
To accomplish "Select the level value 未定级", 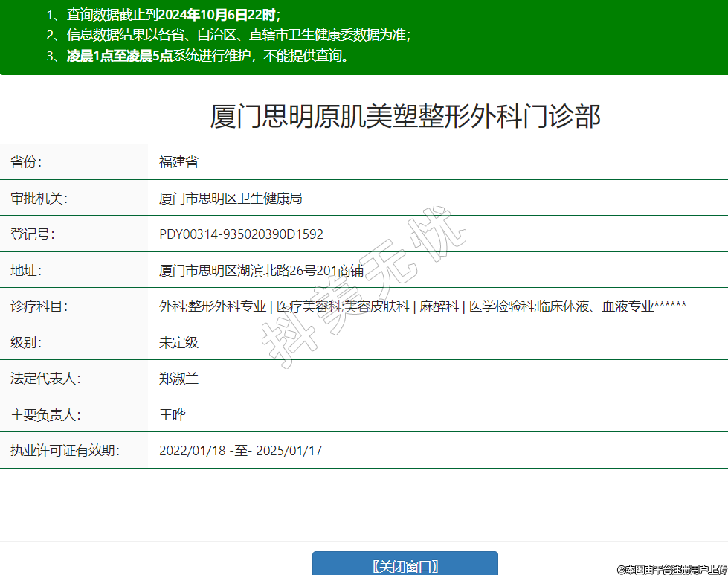I will coord(178,343).
